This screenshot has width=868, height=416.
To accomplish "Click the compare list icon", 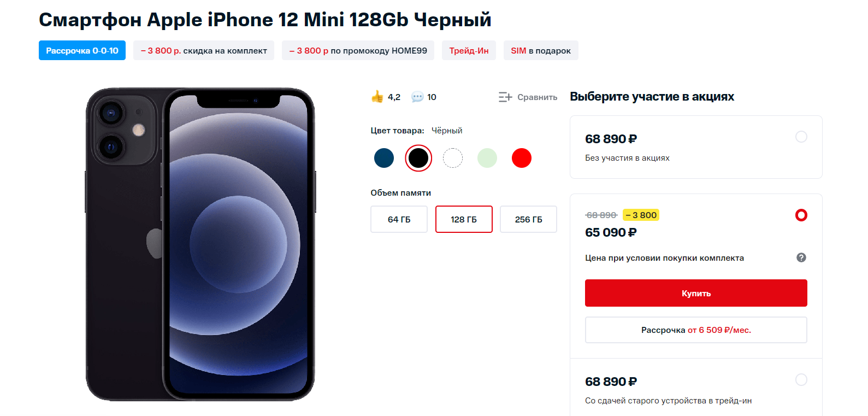I will pyautogui.click(x=505, y=97).
